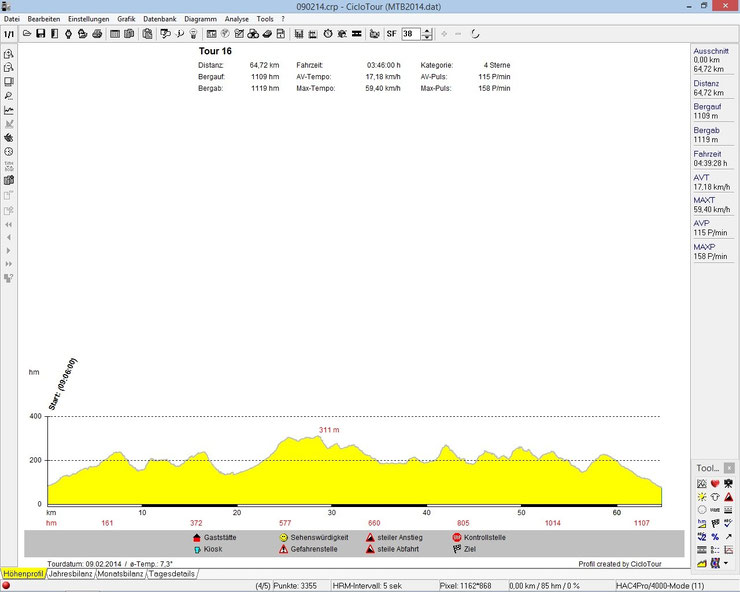740x592 pixels.
Task: Open the Datei menu
Action: pos(12,19)
